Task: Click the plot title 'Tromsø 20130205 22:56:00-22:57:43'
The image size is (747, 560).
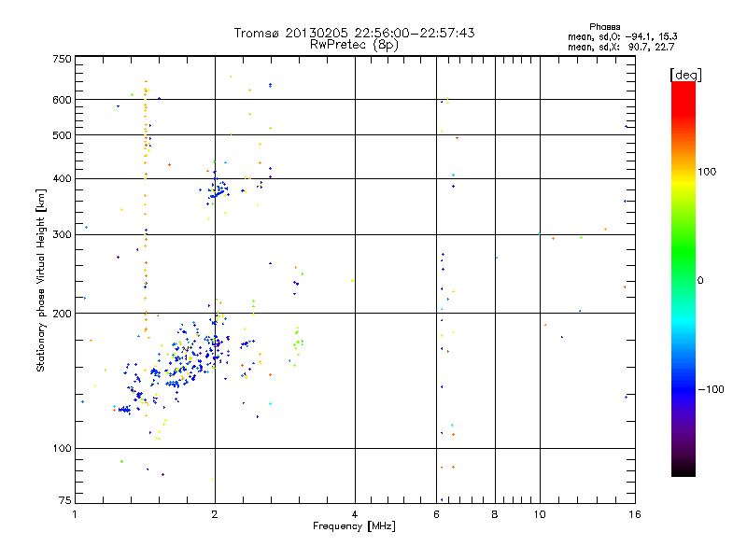Action: (354, 33)
